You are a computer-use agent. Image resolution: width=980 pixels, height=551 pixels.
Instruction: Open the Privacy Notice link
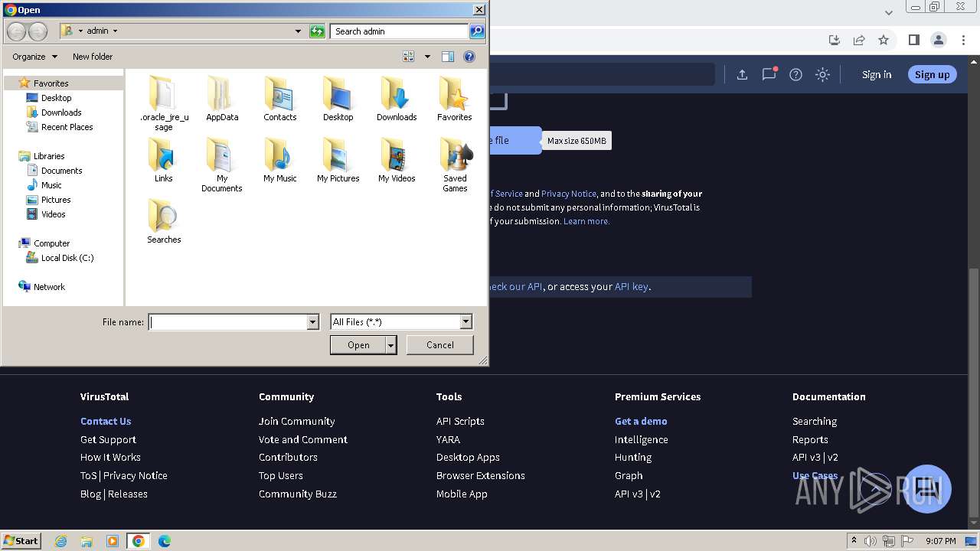tap(568, 194)
